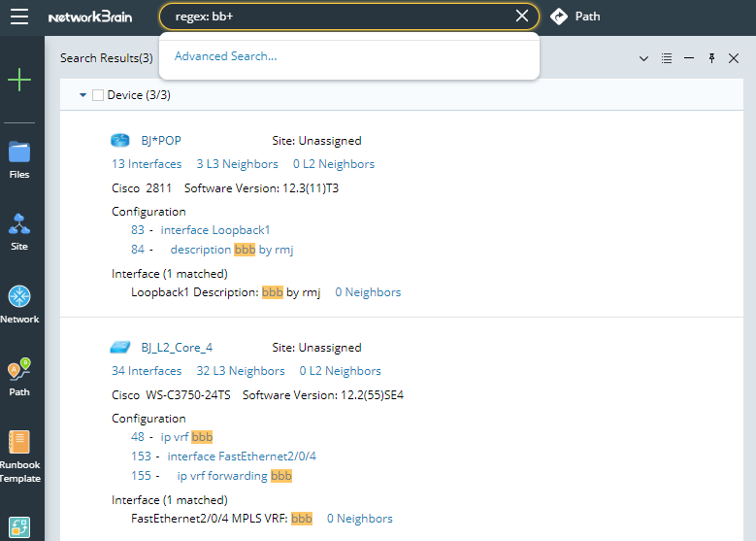Clear the search box with X
Image resolution: width=756 pixels, height=541 pixels.
click(522, 17)
